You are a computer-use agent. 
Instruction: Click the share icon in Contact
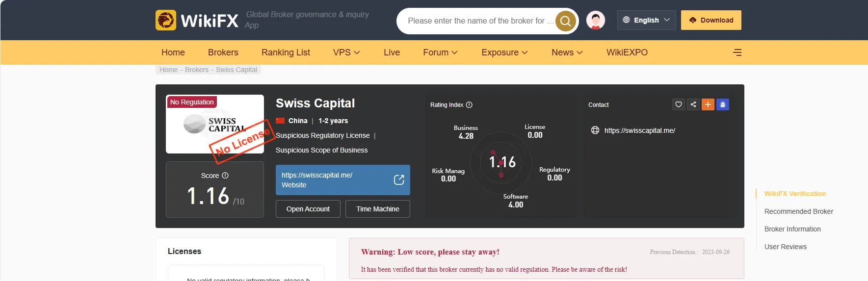coord(693,104)
